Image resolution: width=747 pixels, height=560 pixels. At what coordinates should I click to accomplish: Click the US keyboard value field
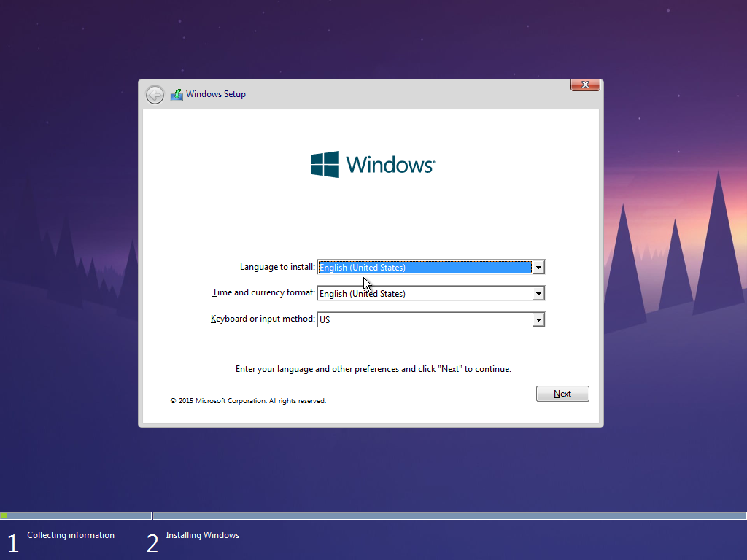pos(425,320)
